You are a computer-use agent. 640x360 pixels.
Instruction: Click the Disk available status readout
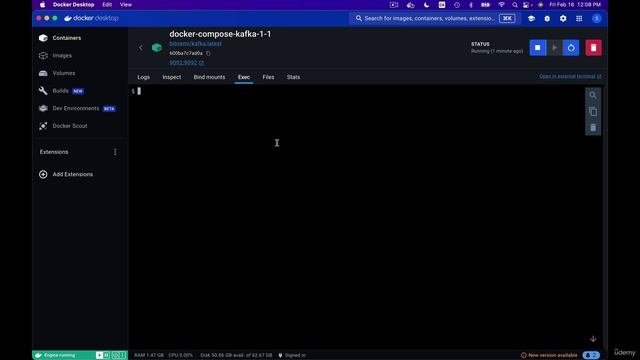click(x=236, y=355)
